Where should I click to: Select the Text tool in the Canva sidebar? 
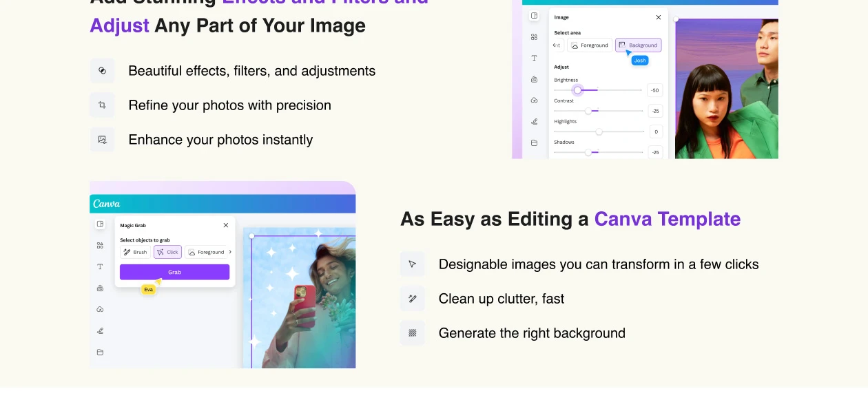100,266
